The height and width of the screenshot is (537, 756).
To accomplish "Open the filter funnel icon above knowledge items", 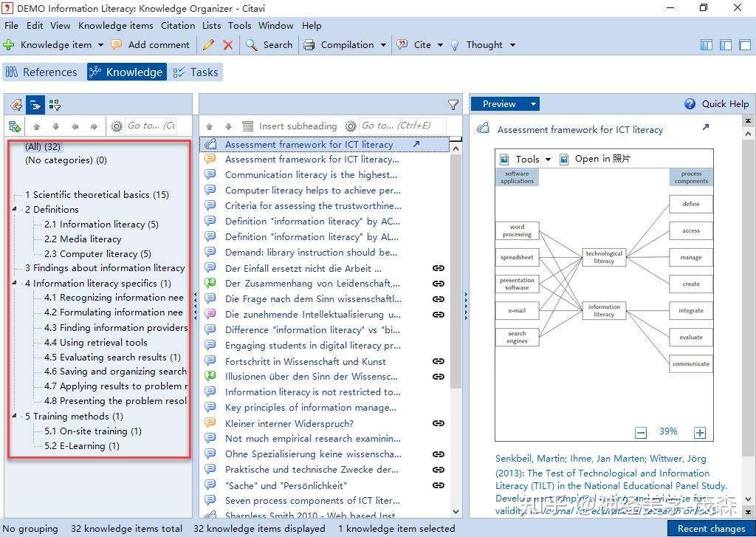I will (453, 104).
